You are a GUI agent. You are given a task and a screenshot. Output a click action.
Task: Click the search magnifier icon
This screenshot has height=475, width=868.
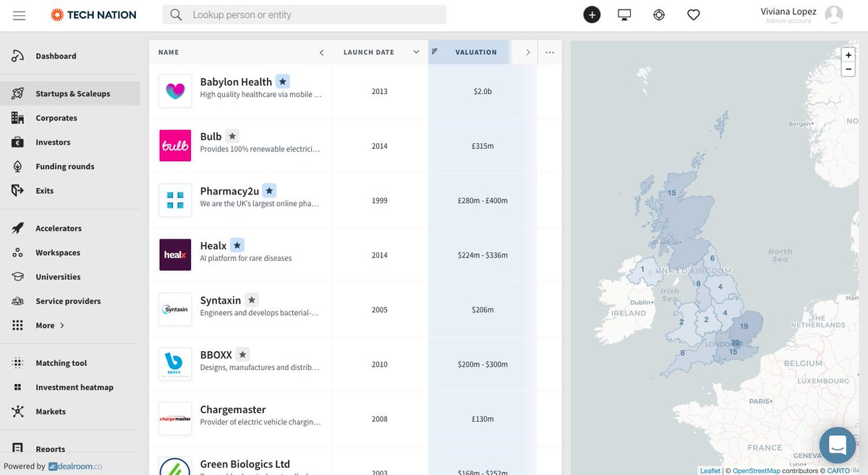[176, 14]
